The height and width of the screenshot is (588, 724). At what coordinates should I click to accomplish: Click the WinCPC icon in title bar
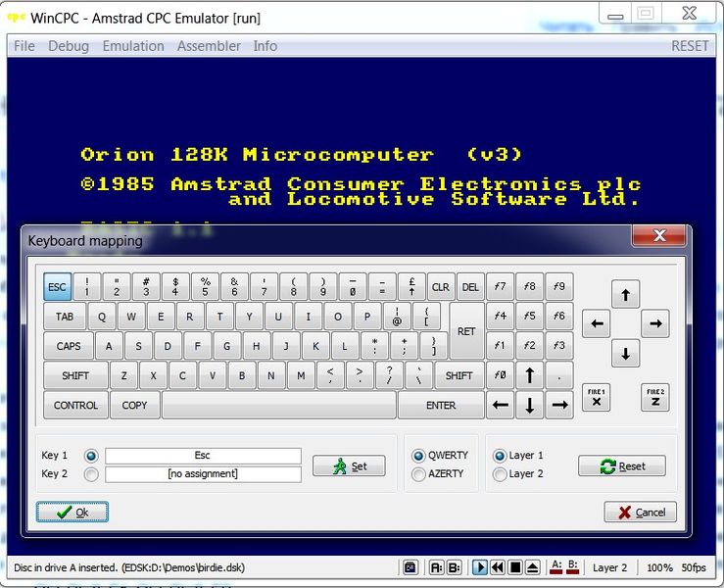click(x=16, y=18)
